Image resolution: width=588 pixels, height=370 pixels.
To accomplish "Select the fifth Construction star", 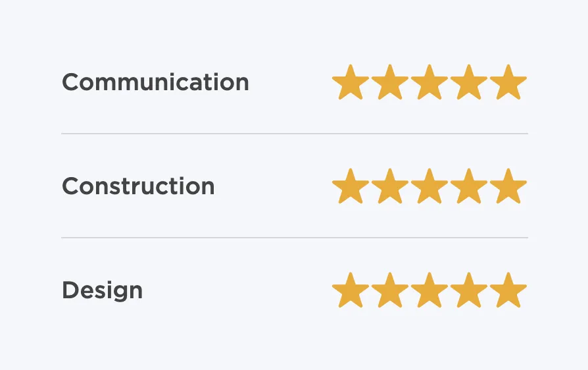I will coord(508,186).
